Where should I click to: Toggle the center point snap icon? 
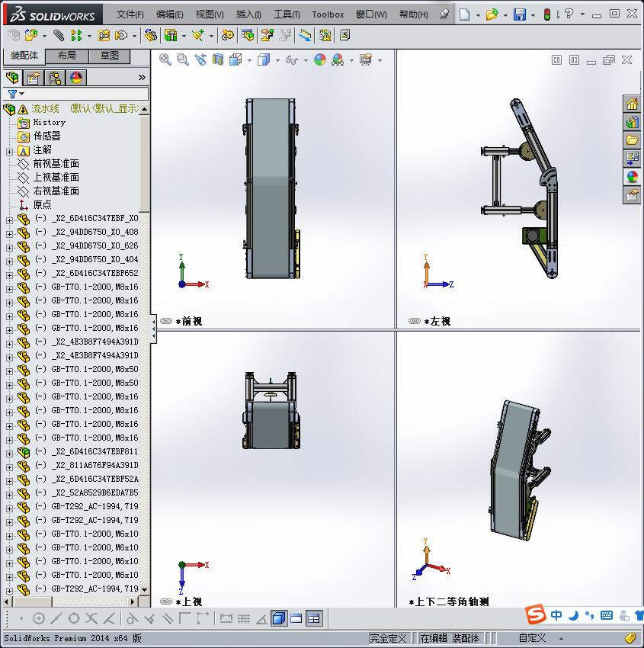[38, 618]
